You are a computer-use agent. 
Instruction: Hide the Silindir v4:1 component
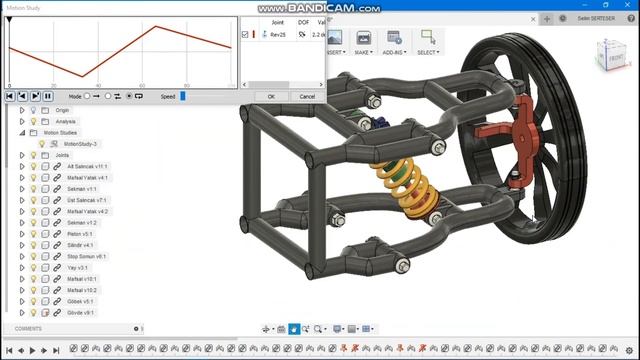point(33,245)
